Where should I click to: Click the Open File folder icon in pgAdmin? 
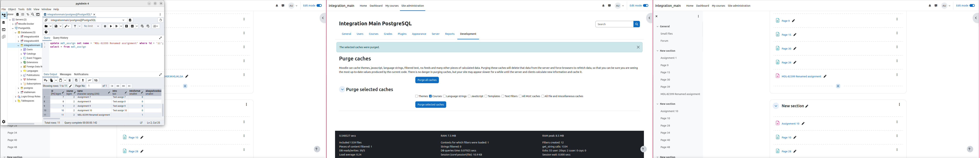46,26
